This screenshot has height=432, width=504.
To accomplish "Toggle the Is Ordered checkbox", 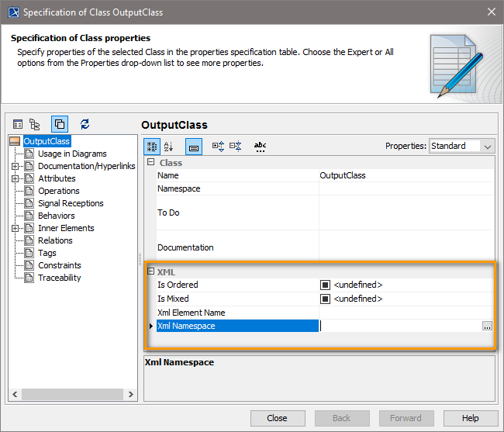I will click(x=326, y=285).
